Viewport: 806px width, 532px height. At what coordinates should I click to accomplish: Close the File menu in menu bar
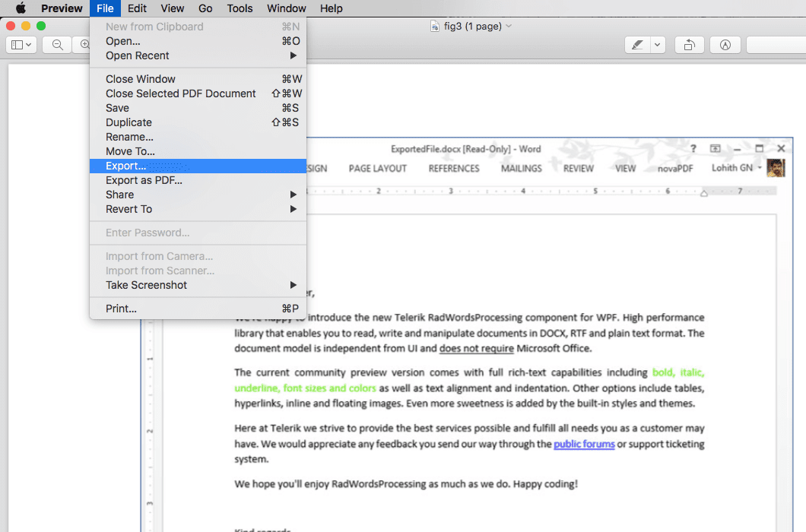(x=105, y=8)
